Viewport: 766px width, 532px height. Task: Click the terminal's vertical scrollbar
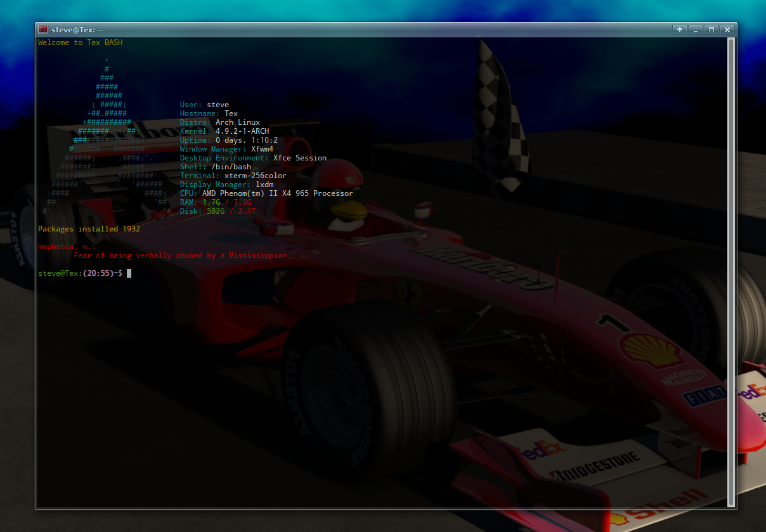(731, 271)
